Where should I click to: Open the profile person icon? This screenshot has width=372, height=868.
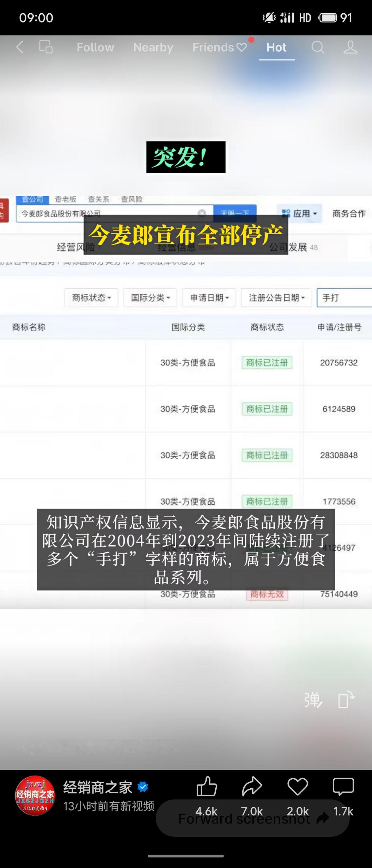[350, 47]
